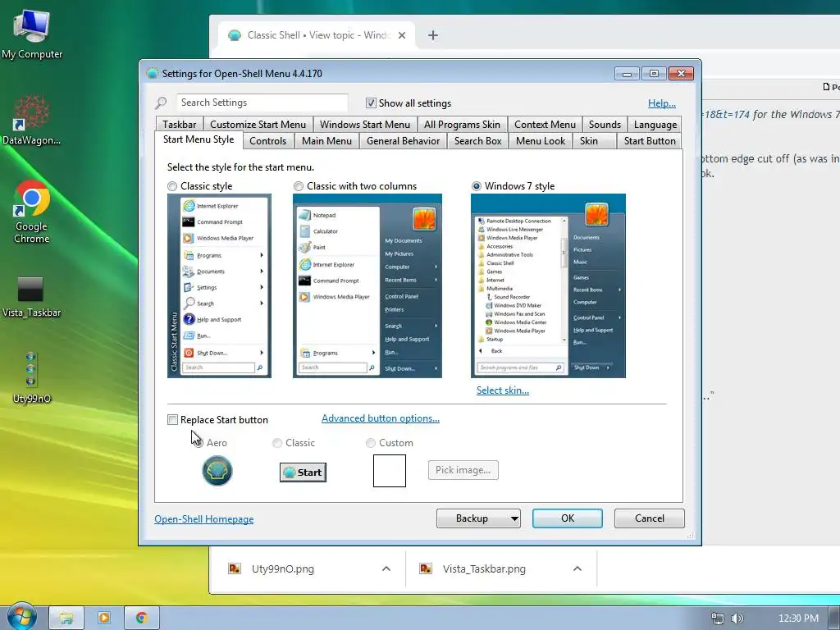Image resolution: width=840 pixels, height=630 pixels.
Task: Open the Main Menu tab
Action: point(326,141)
